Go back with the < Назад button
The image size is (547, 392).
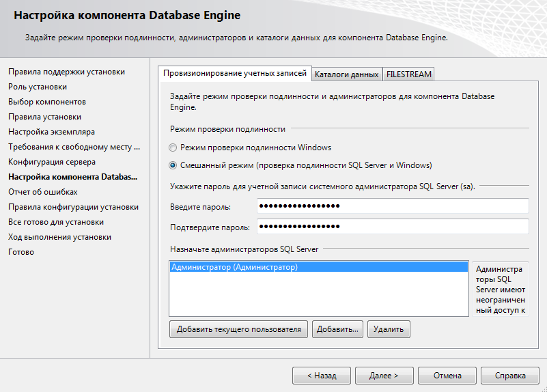(x=321, y=375)
